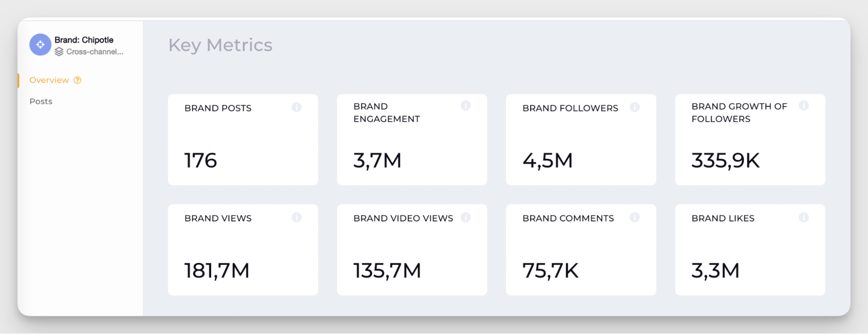The height and width of the screenshot is (334, 868).
Task: Click the BRAND POSTS card title
Action: (x=218, y=108)
